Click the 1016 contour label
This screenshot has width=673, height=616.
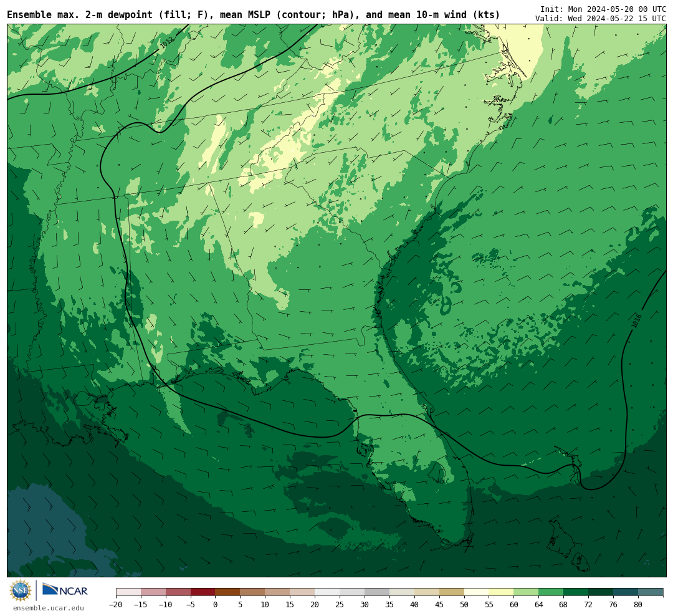tap(636, 321)
